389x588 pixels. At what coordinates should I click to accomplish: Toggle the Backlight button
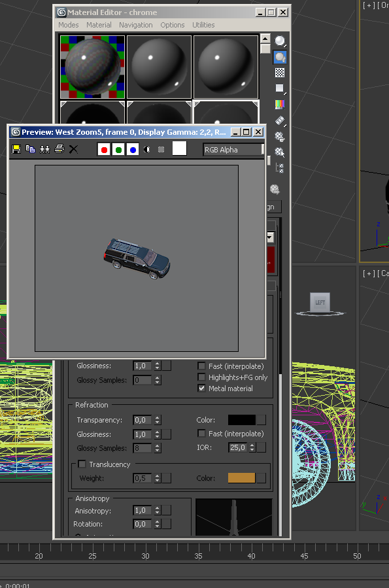click(280, 57)
